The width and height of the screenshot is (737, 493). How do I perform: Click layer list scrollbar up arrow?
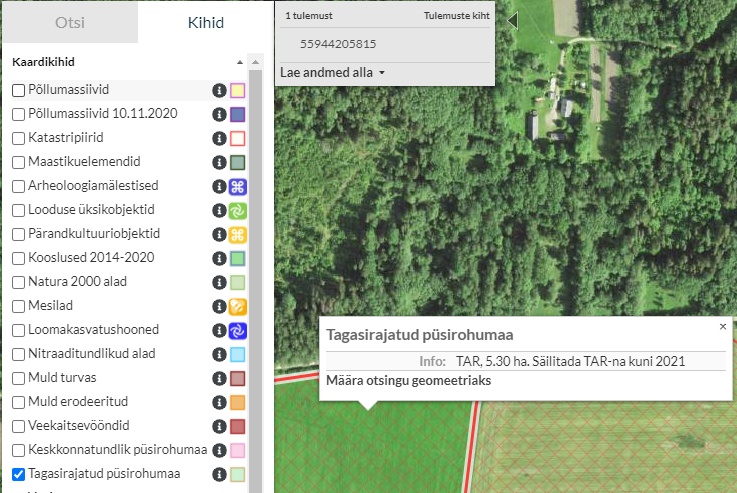click(x=255, y=62)
